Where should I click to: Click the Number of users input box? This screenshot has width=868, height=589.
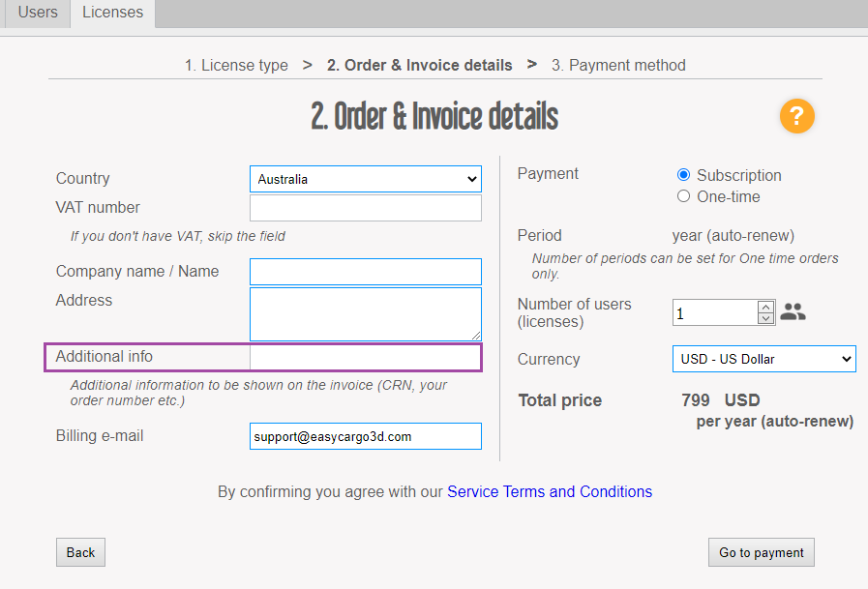pos(714,312)
